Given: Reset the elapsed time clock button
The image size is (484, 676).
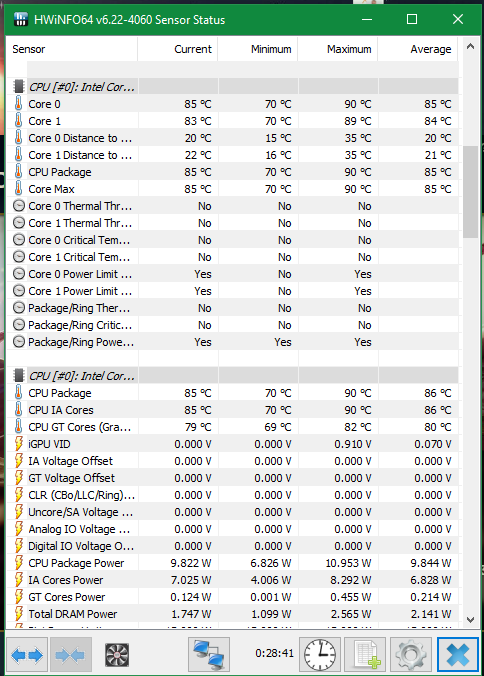Looking at the screenshot, I should pyautogui.click(x=320, y=654).
